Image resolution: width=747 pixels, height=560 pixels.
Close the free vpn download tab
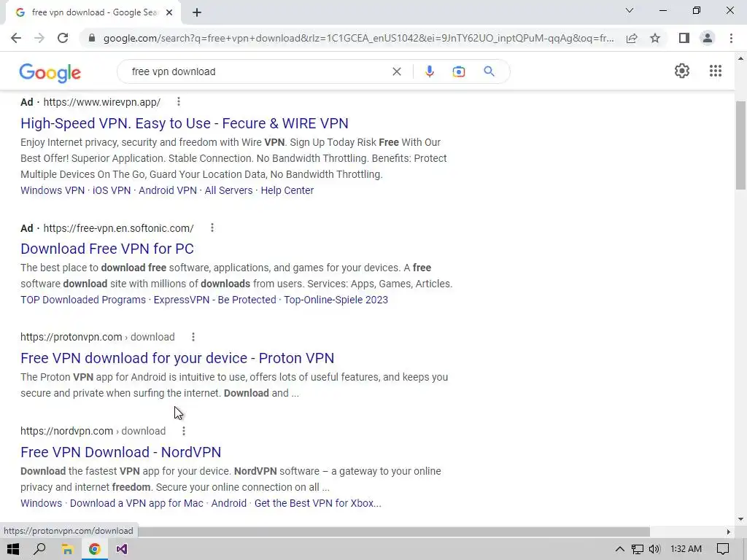(x=169, y=12)
